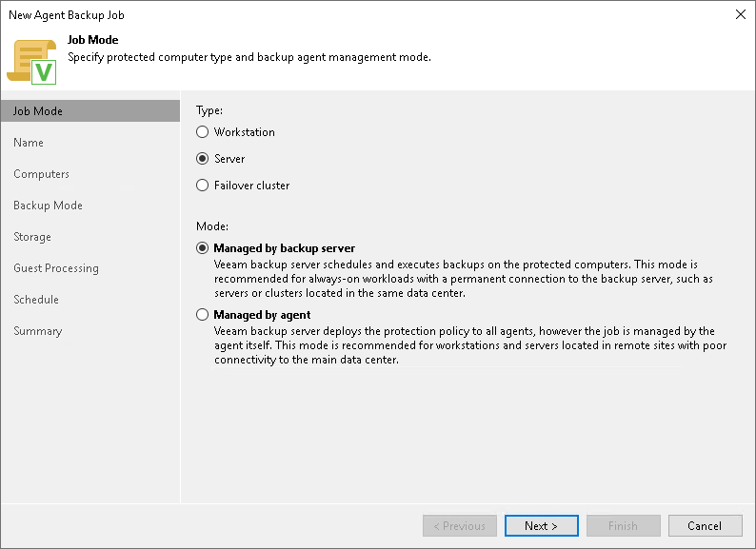Go to the Schedule wizard step
The image size is (756, 549).
coord(36,300)
